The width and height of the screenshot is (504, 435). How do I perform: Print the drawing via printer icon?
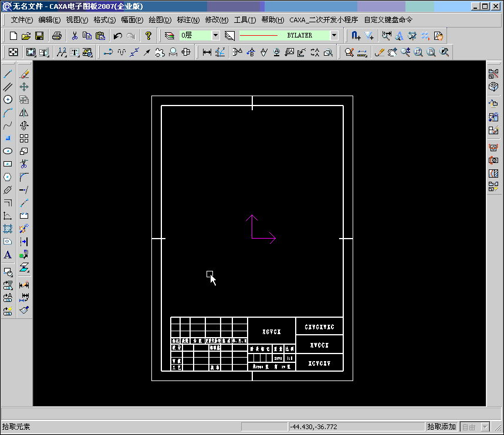[x=57, y=36]
